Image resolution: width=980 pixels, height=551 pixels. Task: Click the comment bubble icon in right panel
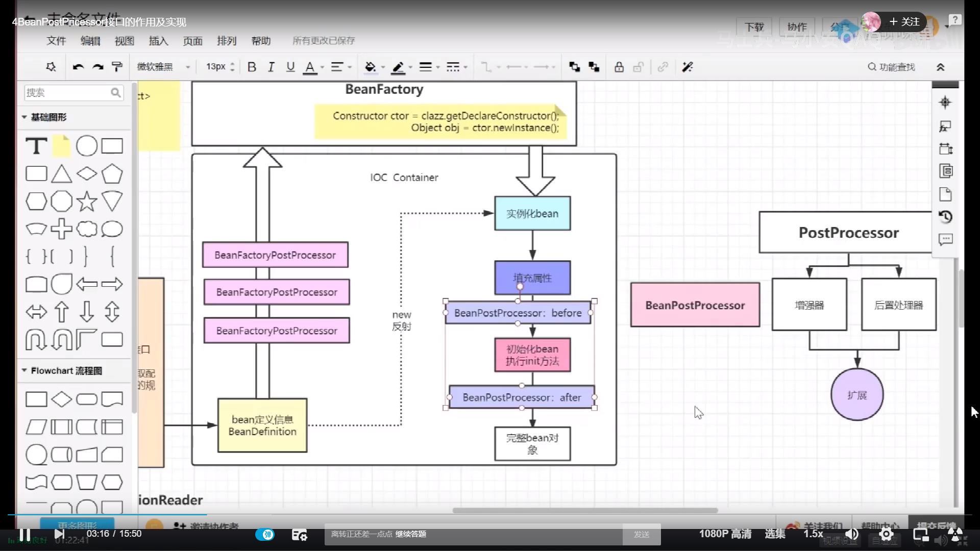pyautogui.click(x=945, y=239)
